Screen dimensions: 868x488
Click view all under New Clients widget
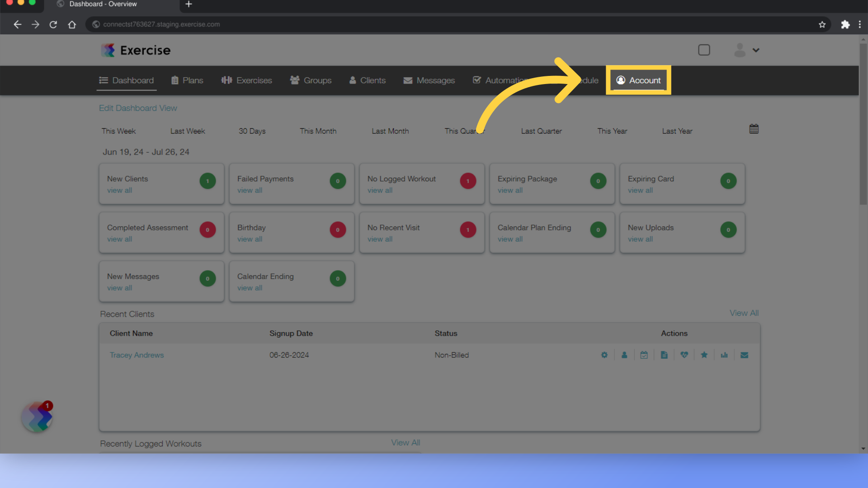click(x=120, y=190)
